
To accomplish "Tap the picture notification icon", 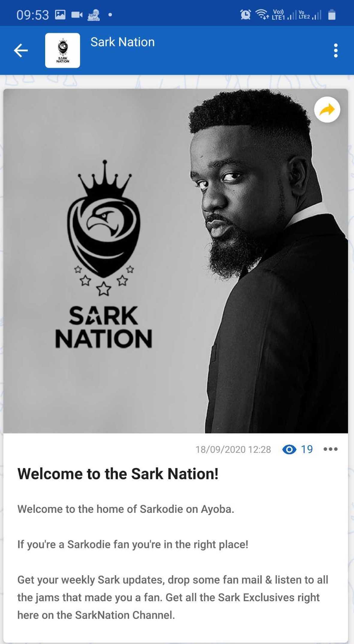I will [60, 14].
